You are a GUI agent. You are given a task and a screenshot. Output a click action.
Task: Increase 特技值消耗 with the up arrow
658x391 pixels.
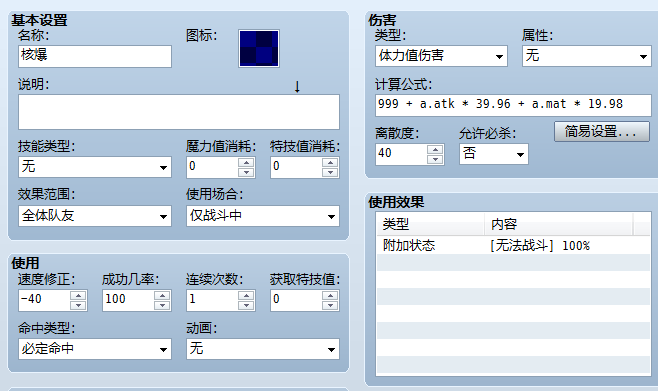click(x=330, y=162)
